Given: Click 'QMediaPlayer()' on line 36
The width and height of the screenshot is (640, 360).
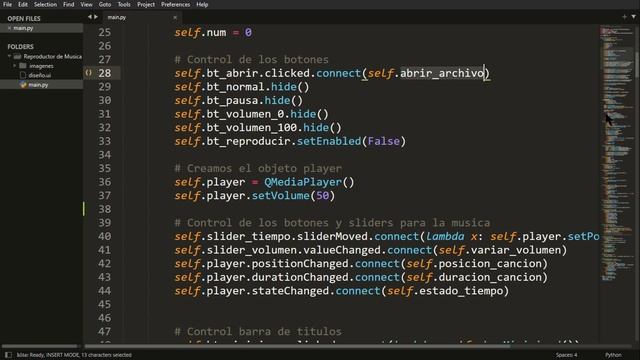Looking at the screenshot, I should point(309,182).
